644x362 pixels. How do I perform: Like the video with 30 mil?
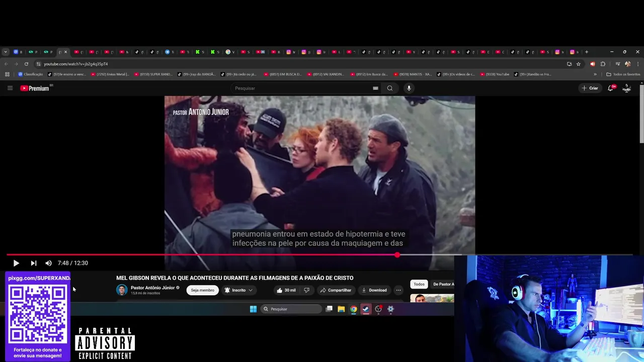[x=286, y=290]
